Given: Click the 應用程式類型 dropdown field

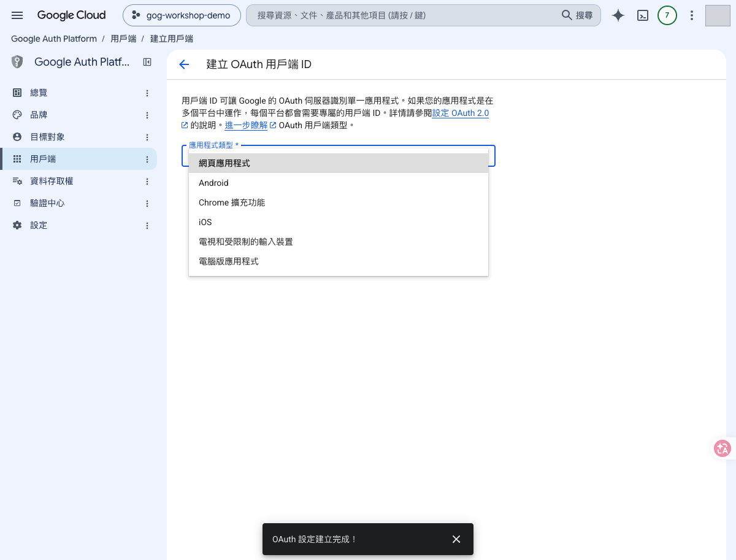Looking at the screenshot, I should [x=339, y=156].
